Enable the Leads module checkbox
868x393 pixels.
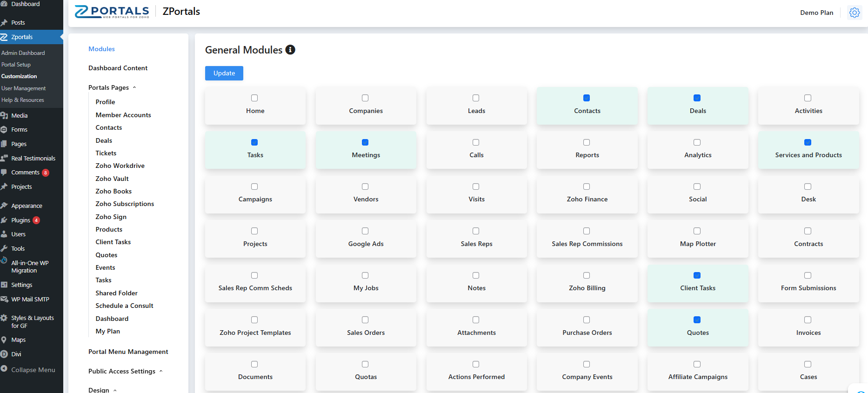(476, 98)
